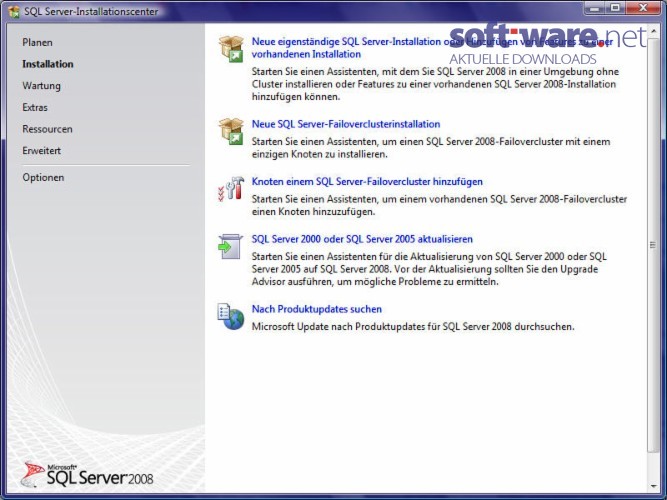Open the Wartung section
The image size is (667, 500).
click(x=41, y=86)
